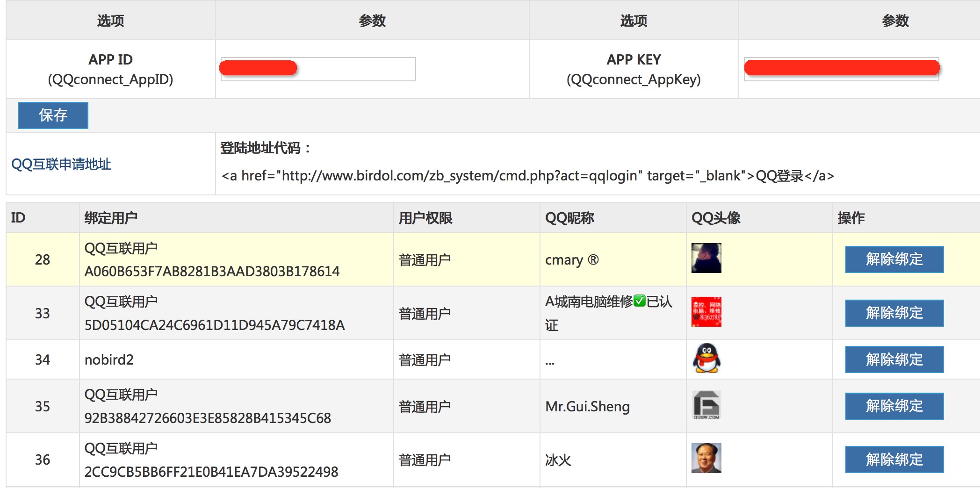Click the APP KEY (QQconnect_AppKey) label
The image size is (980, 488).
[x=634, y=69]
